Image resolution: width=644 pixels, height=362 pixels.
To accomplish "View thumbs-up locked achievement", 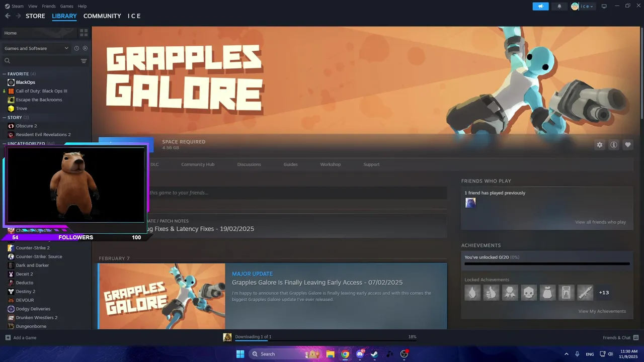I will 491,292.
